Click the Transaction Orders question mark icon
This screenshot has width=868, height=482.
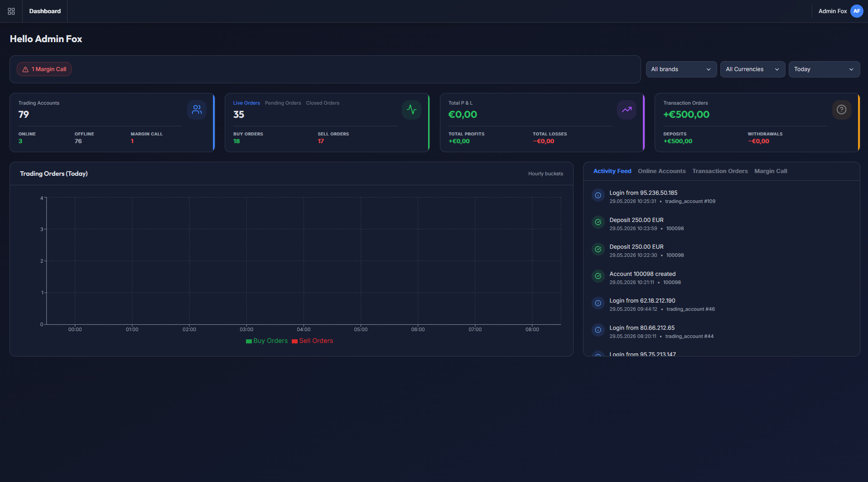pos(841,110)
